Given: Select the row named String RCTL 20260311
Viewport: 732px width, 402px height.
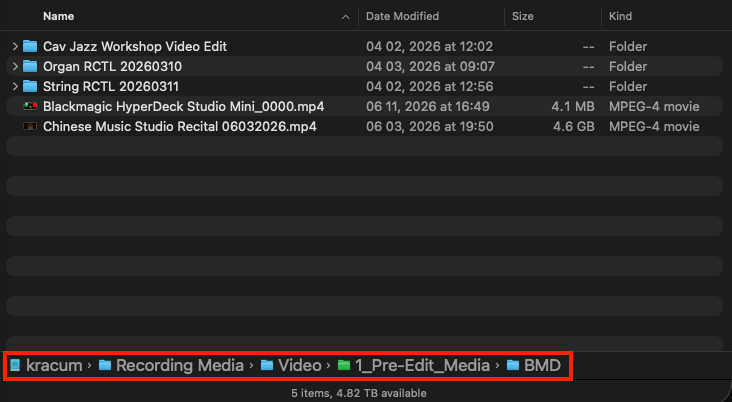Looking at the screenshot, I should coord(364,86).
